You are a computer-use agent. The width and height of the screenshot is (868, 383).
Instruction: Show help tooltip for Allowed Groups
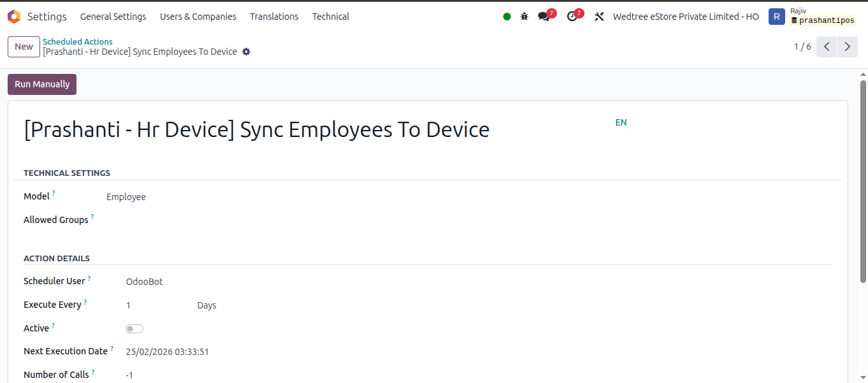[x=92, y=217]
